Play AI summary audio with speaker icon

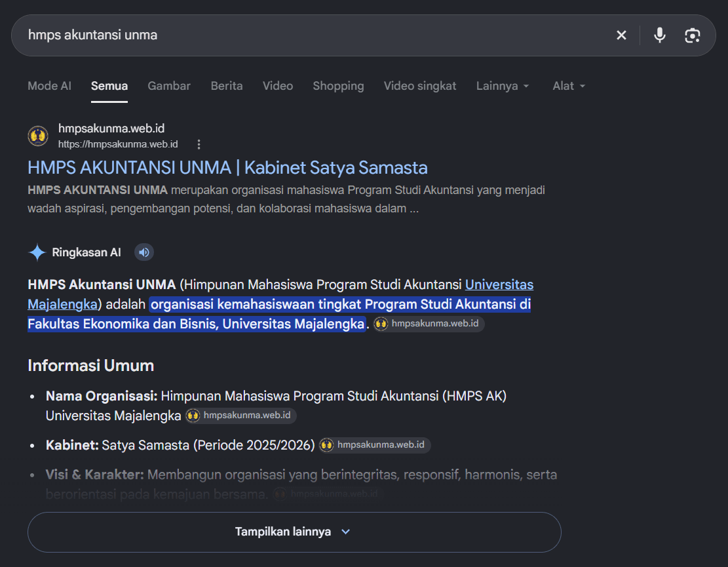point(144,252)
